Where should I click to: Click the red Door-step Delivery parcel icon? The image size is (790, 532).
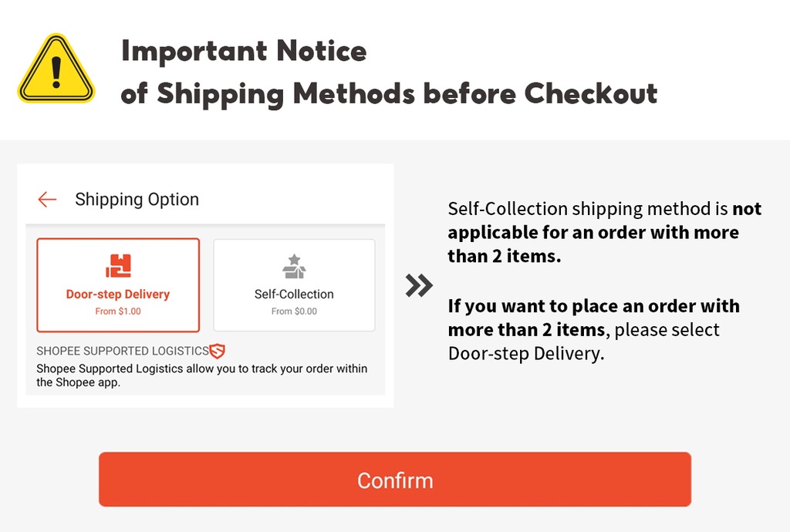[118, 266]
